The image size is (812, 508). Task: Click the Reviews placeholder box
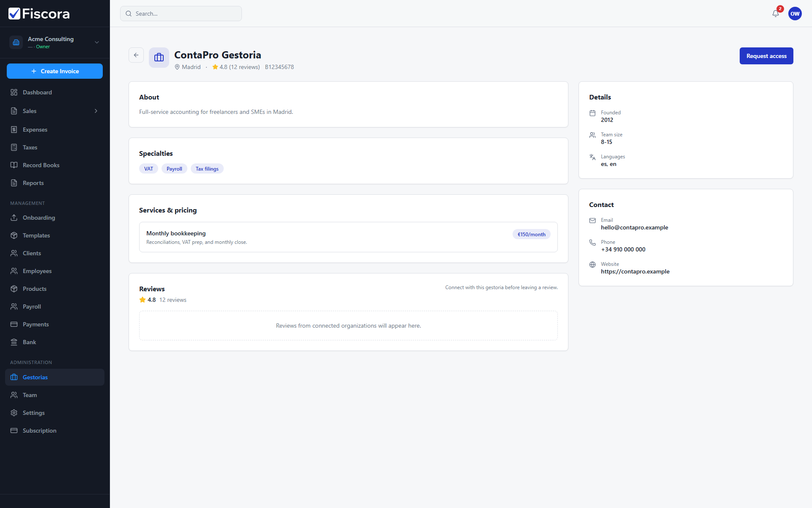(x=348, y=326)
